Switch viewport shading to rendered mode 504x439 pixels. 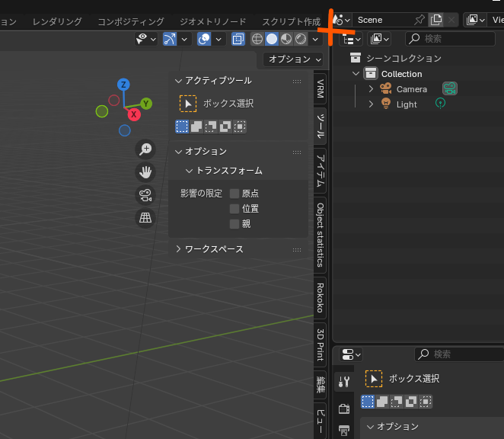pyautogui.click(x=301, y=39)
